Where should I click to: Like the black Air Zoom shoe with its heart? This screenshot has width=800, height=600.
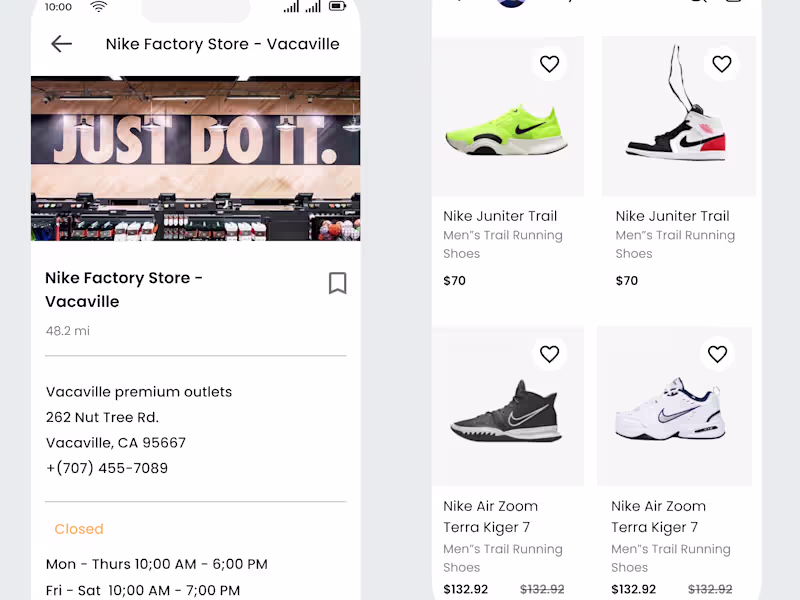point(549,354)
